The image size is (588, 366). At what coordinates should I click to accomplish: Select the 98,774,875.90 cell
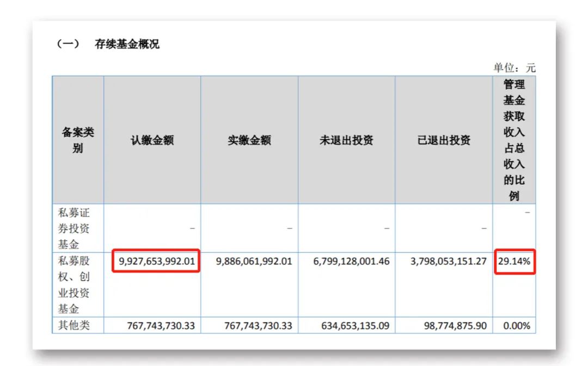click(455, 326)
